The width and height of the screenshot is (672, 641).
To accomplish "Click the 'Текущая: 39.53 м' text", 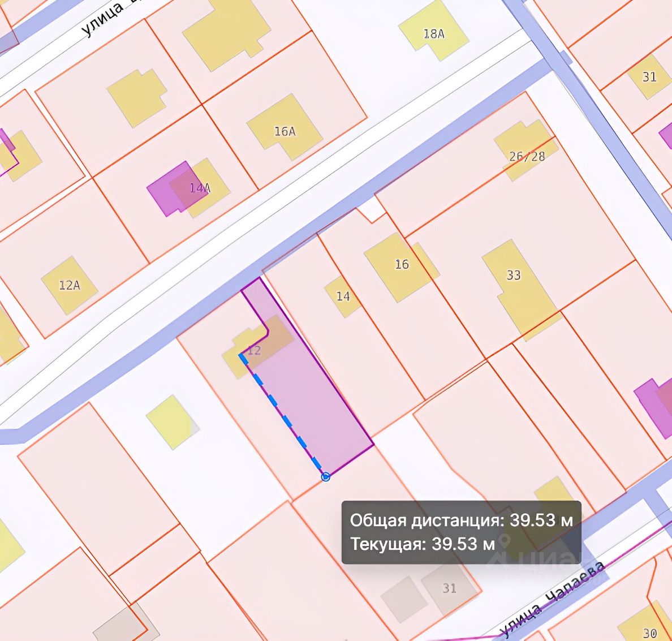I will [x=423, y=544].
